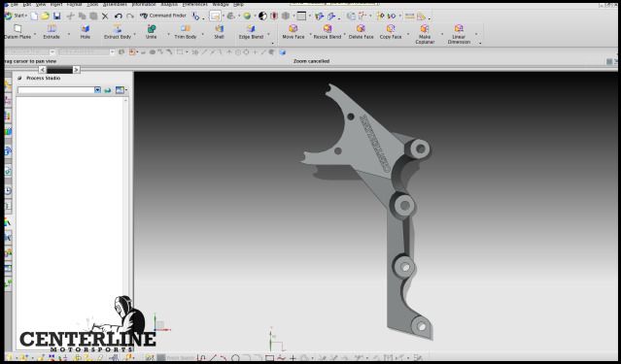The width and height of the screenshot is (621, 364).
Task: Open the Help menu
Action: (238, 4)
